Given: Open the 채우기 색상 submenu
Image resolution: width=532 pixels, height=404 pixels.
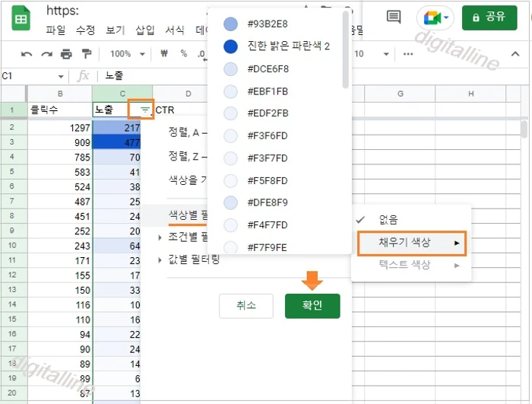Looking at the screenshot, I should click(x=412, y=243).
